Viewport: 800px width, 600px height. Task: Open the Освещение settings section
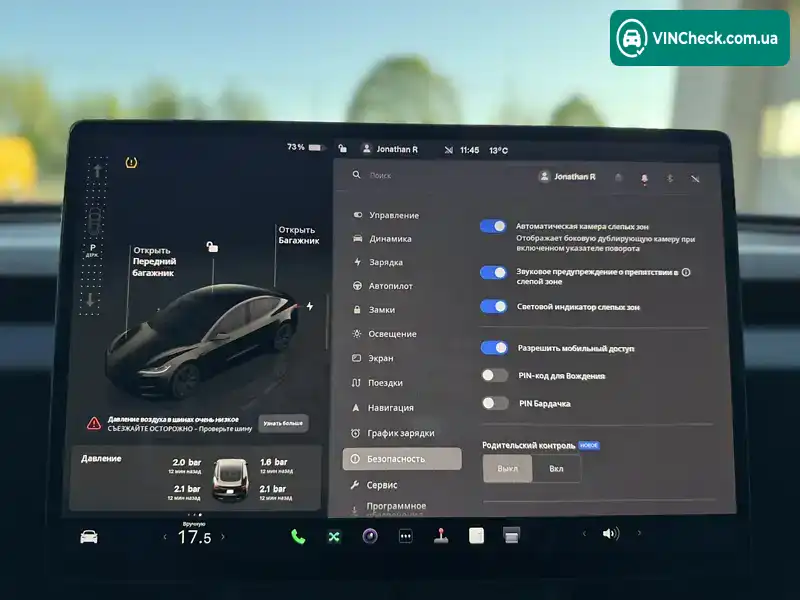pyautogui.click(x=384, y=334)
